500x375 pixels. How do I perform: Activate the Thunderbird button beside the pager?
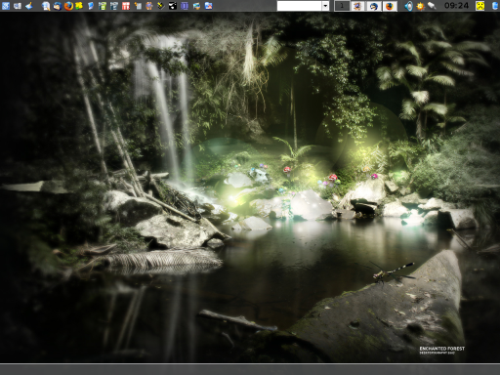pyautogui.click(x=373, y=6)
